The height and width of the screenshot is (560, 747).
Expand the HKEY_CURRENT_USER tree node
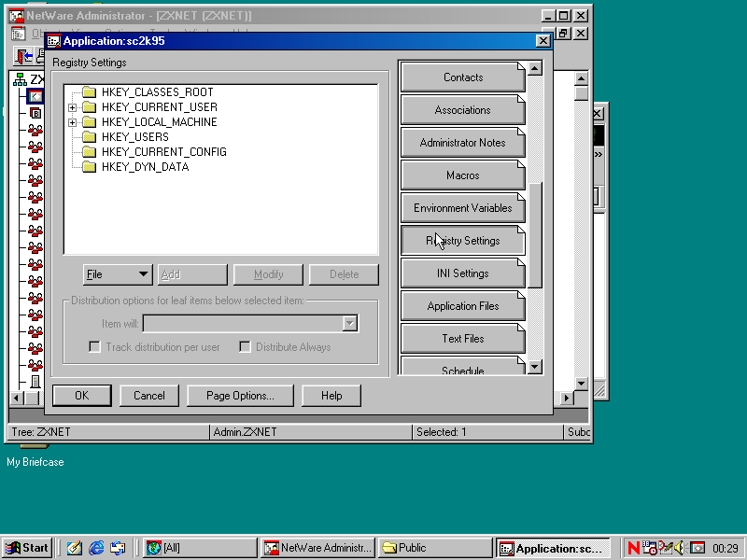tap(72, 107)
